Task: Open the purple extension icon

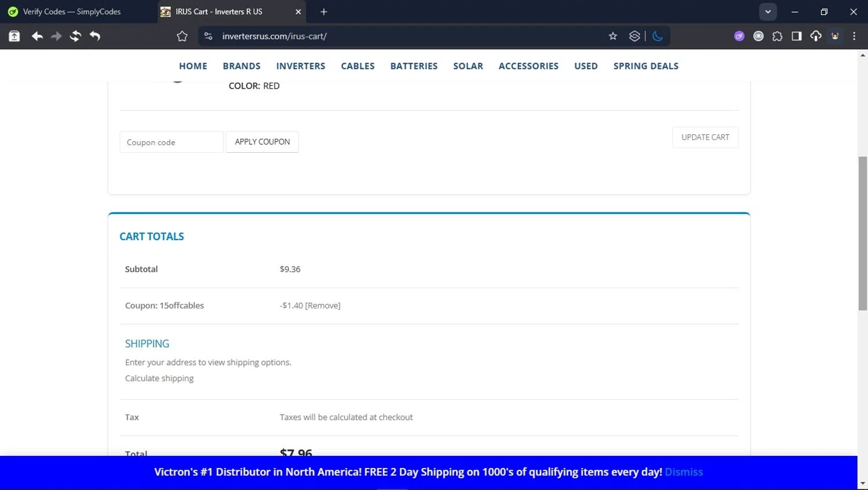Action: [739, 36]
